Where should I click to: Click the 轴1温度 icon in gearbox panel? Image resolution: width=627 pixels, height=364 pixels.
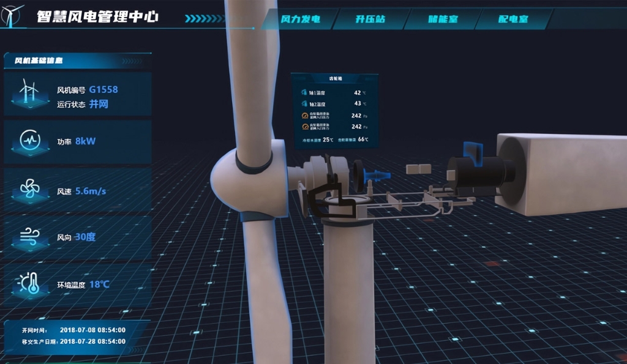coord(304,92)
